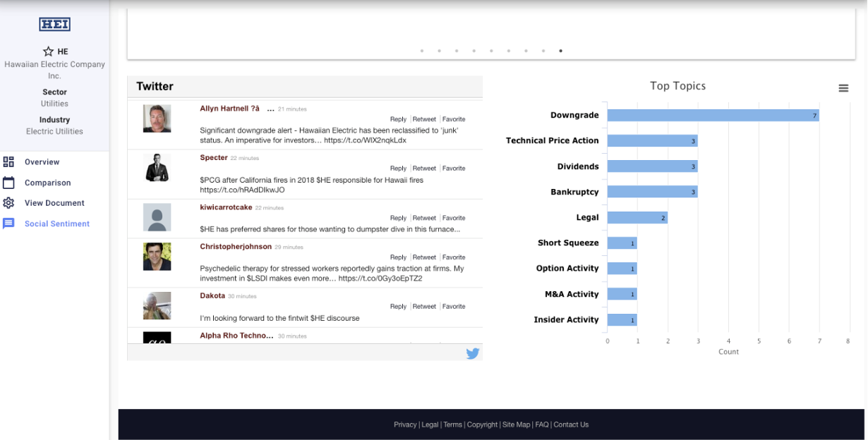868x440 pixels.
Task: Open the Comparison menu item
Action: pos(47,183)
